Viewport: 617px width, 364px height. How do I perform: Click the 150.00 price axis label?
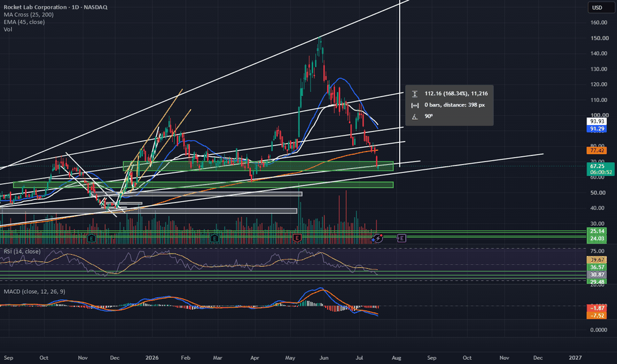[598, 38]
